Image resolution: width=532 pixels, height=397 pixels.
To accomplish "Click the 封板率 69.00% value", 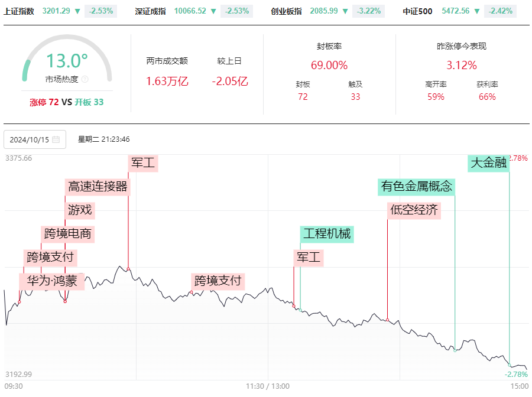I will (x=329, y=65).
